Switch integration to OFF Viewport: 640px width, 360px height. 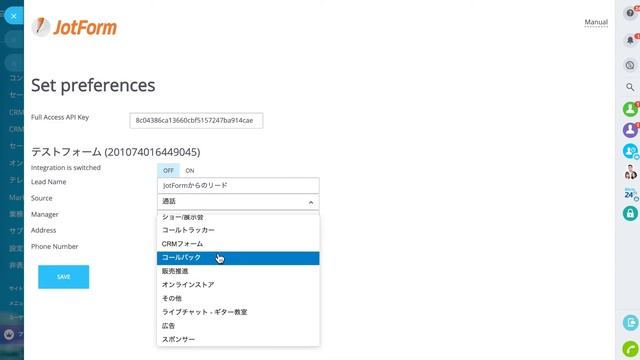pyautogui.click(x=168, y=171)
